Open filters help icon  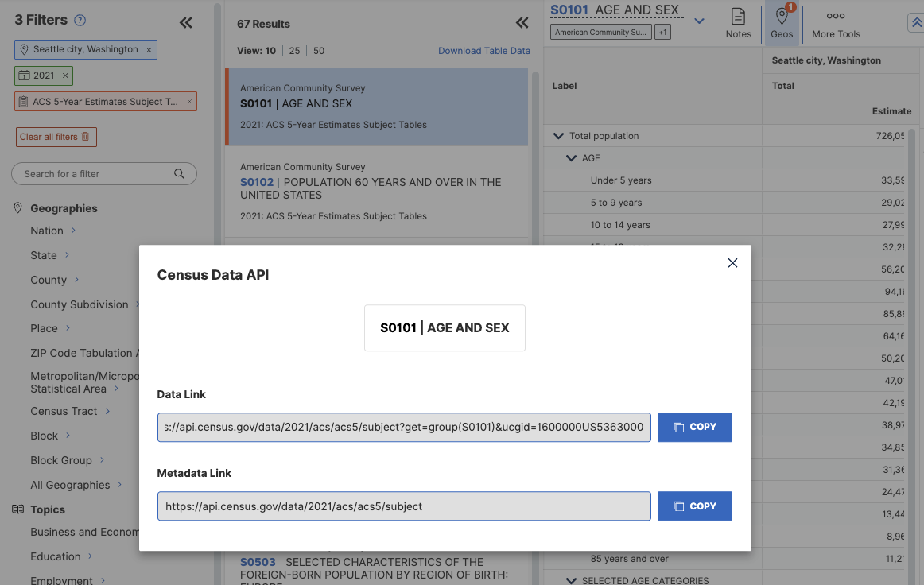point(80,21)
